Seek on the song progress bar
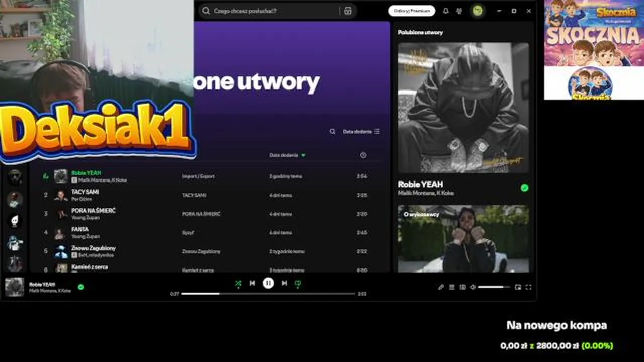The height and width of the screenshot is (362, 644). [267, 294]
